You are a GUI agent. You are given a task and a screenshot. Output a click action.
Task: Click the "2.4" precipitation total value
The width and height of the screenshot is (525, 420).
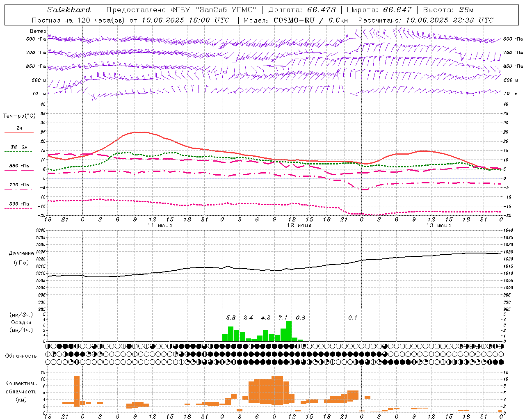pyautogui.click(x=248, y=317)
